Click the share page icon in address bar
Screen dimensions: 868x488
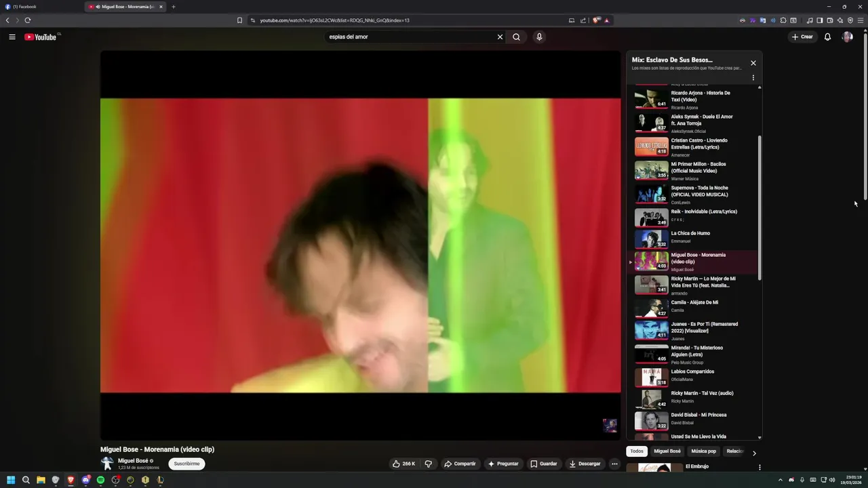(583, 20)
